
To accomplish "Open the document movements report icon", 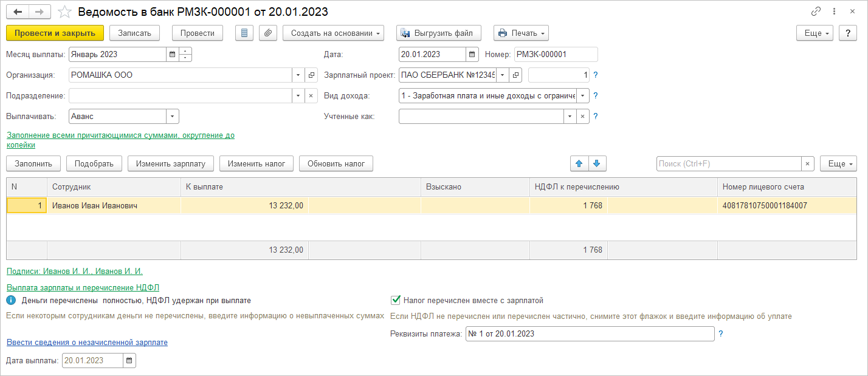I will coord(244,33).
